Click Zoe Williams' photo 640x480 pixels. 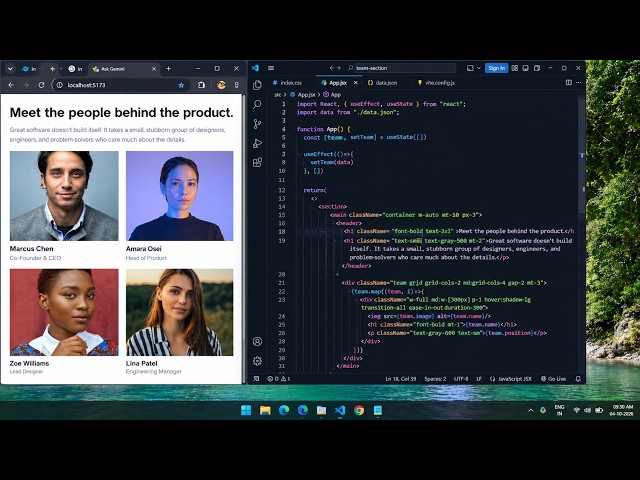[64, 312]
